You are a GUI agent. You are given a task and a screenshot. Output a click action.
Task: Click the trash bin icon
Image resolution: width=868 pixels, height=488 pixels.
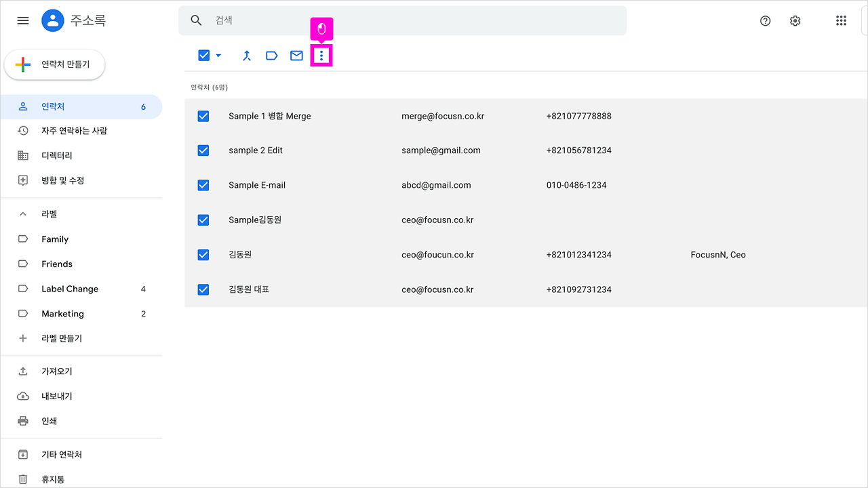click(23, 480)
